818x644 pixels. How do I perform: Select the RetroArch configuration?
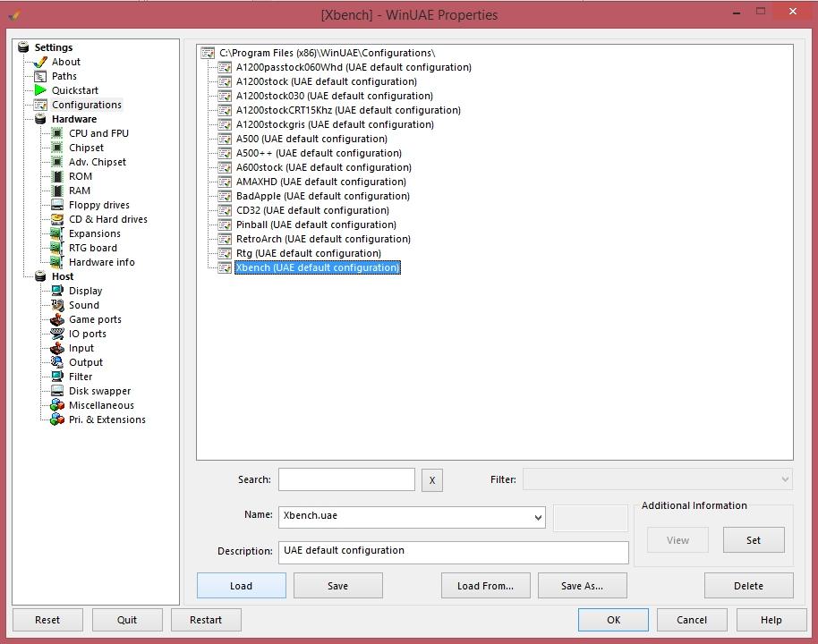click(x=323, y=239)
